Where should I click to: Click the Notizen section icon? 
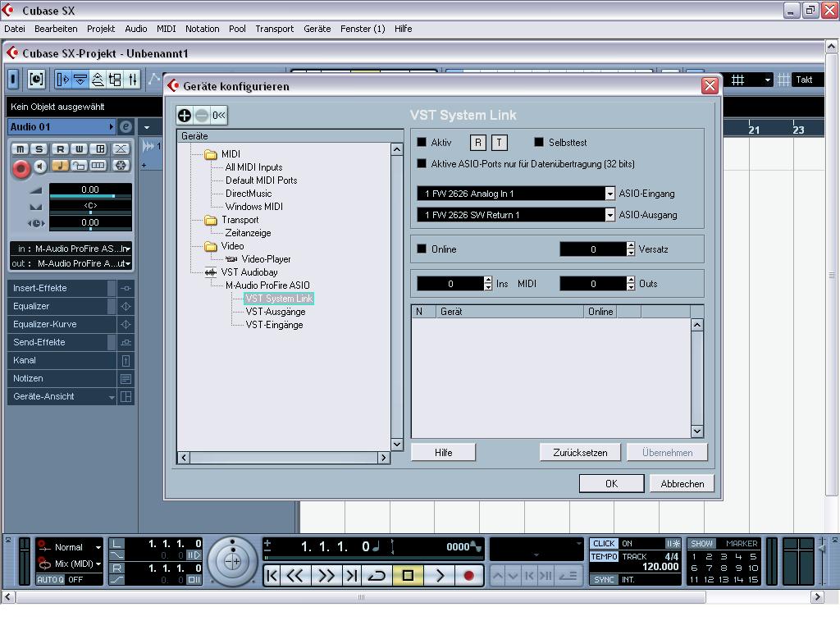click(x=126, y=379)
